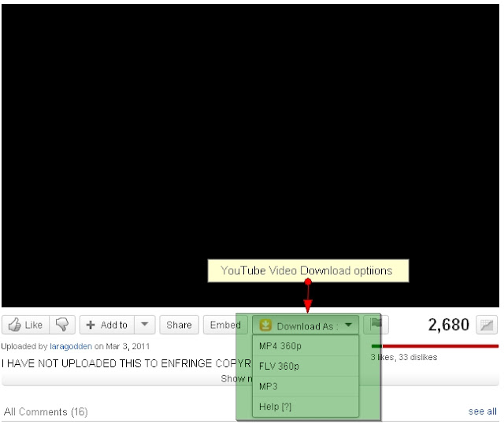504x424 pixels.
Task: Expand description via Show more bar
Action: click(x=250, y=379)
